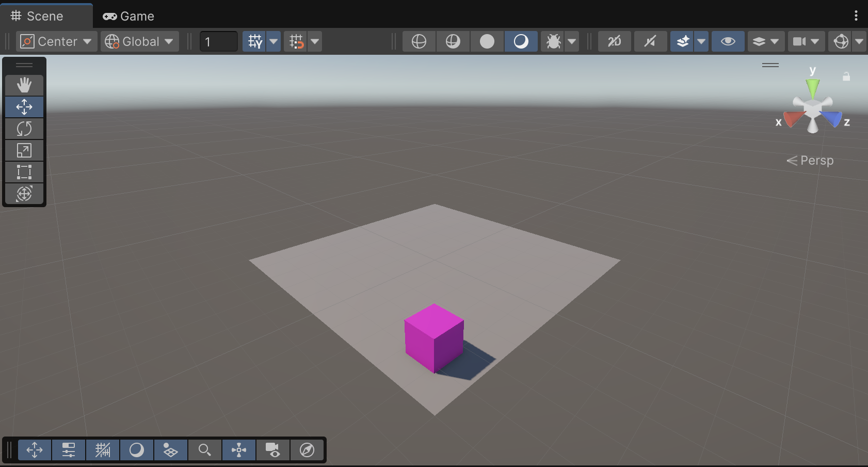Toggle 2D scene view mode
Screen dimensions: 868x467
(614, 41)
